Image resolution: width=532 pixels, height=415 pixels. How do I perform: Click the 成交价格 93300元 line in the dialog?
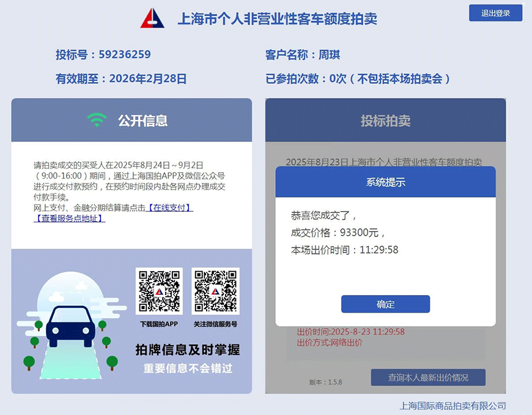click(338, 233)
